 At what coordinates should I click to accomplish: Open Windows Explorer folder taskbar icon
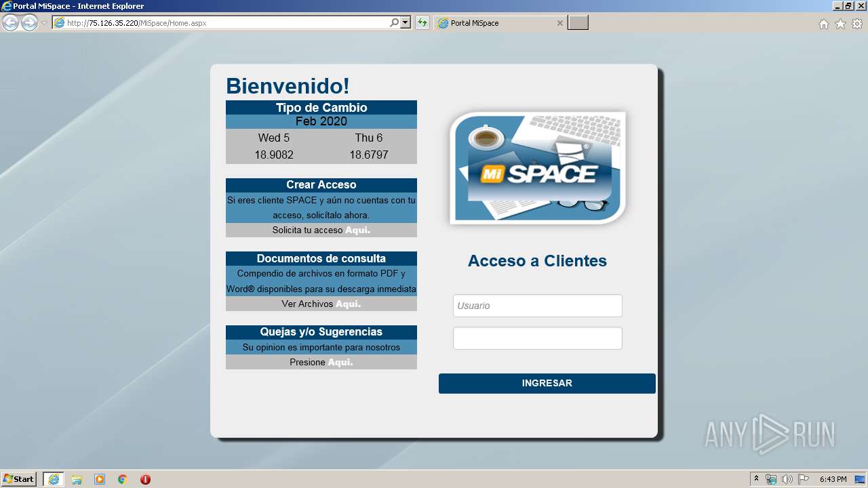(x=77, y=479)
